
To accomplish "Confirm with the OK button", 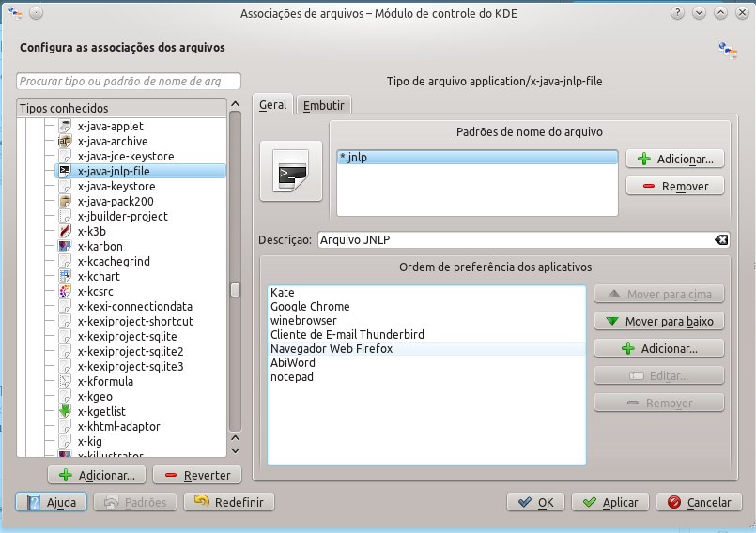I will [x=535, y=502].
